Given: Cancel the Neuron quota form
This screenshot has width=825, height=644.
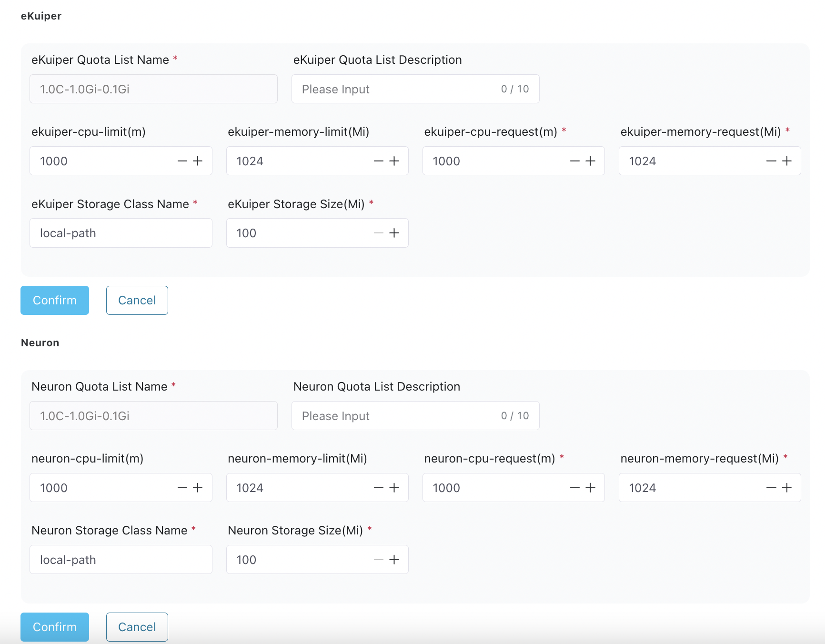Looking at the screenshot, I should pos(137,627).
